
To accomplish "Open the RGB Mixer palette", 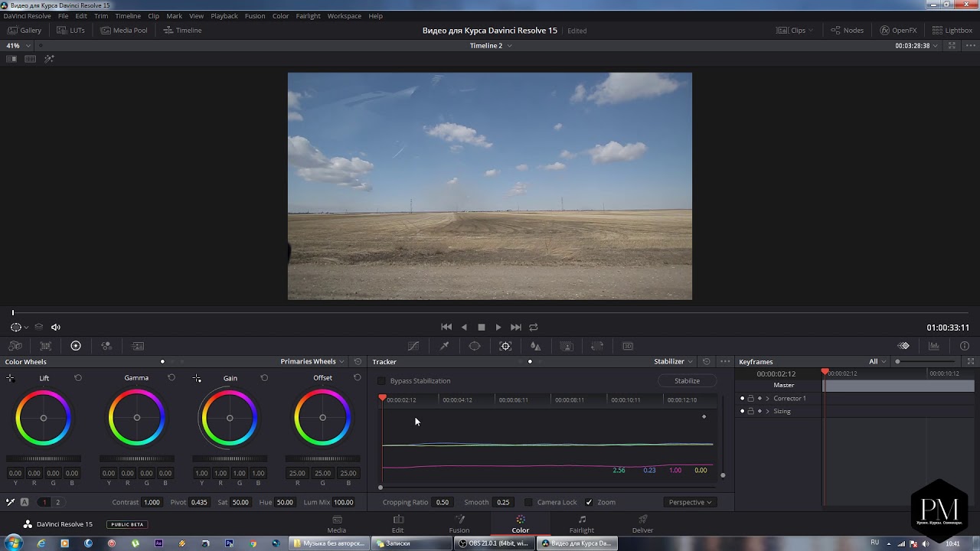I will [x=106, y=346].
